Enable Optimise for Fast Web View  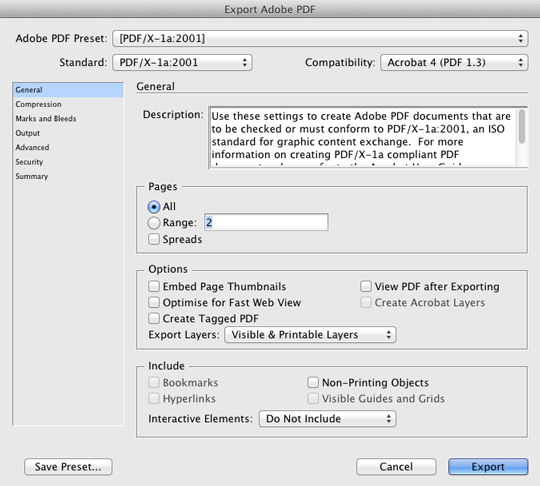pos(154,302)
